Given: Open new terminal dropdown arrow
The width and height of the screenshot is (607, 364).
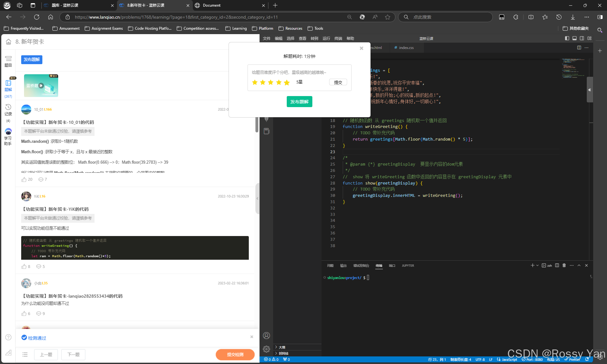Looking at the screenshot, I should point(537,265).
